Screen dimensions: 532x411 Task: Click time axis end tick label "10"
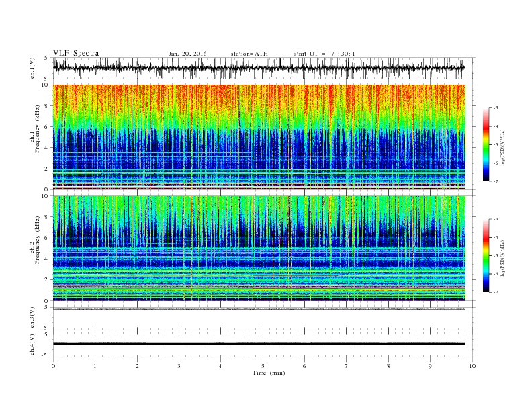coord(472,366)
